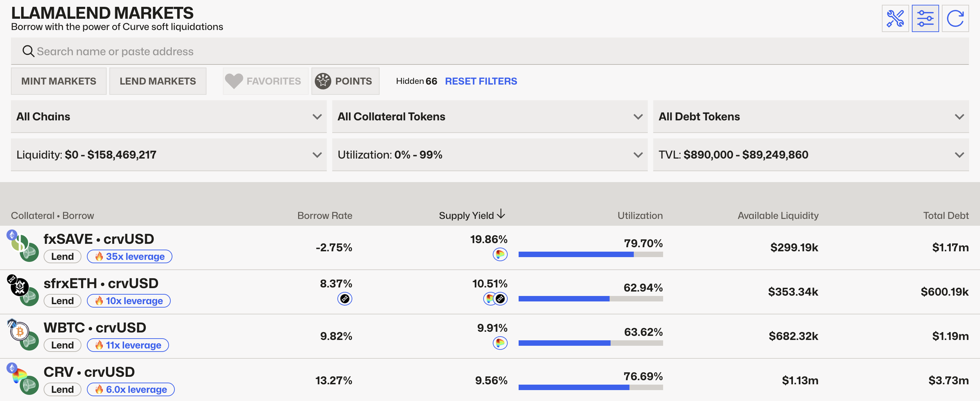Click the search magnifier icon
Viewport: 980px width, 401px height.
28,51
